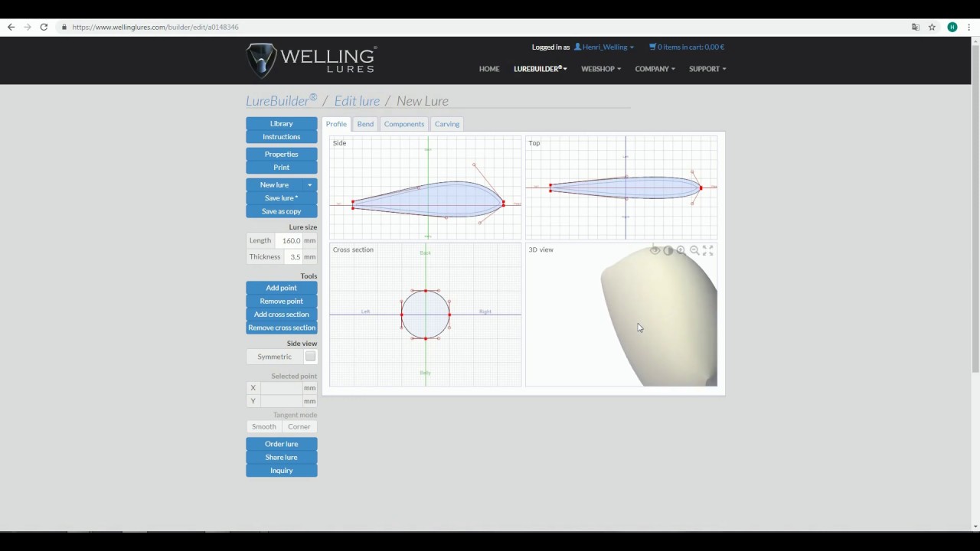Click browser forward arrow
This screenshot has height=551, width=980.
[x=28, y=27]
